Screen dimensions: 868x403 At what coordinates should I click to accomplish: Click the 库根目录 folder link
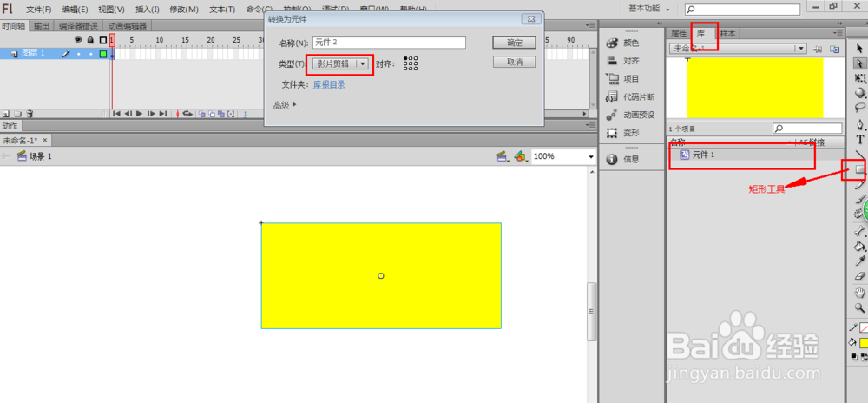329,85
